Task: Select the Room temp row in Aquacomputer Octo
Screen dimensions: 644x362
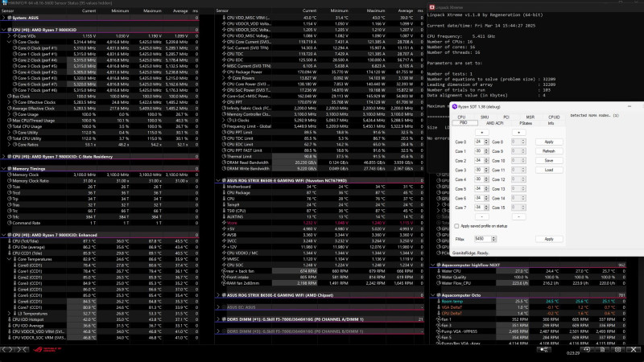Action: 530,301
